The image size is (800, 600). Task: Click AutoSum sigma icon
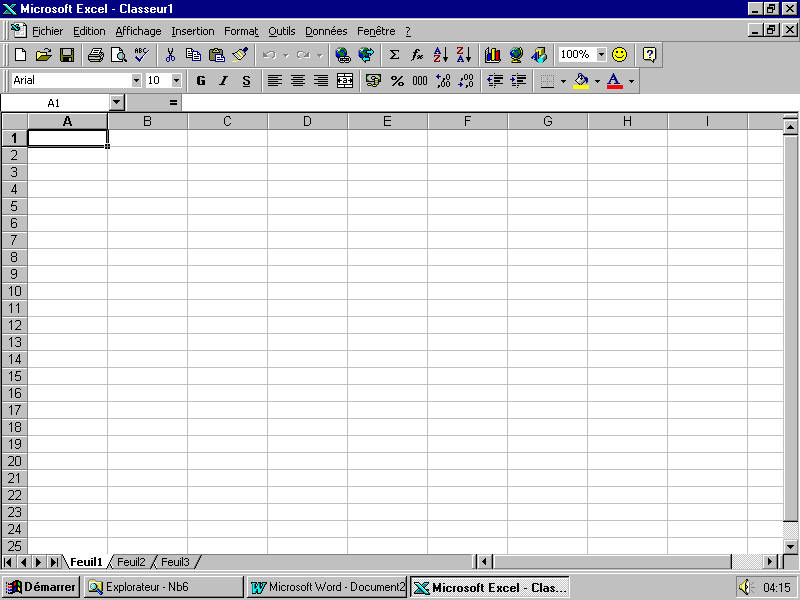pos(394,55)
